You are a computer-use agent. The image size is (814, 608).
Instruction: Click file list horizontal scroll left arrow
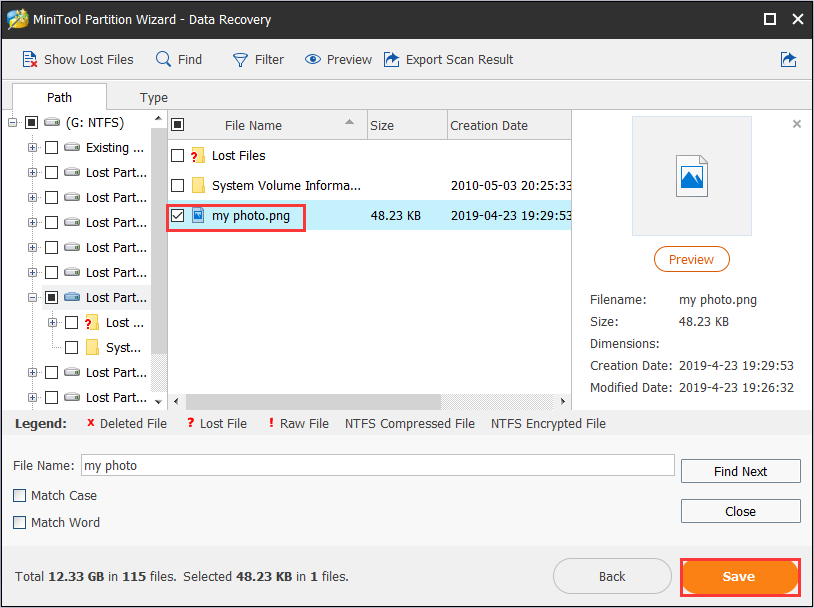pos(176,401)
